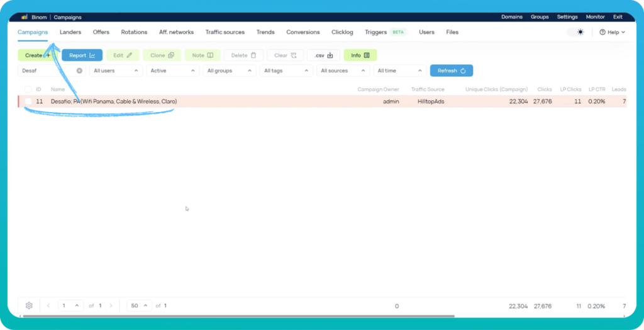The height and width of the screenshot is (330, 644).
Task: Sort by the LP CTR column
Action: coord(597,89)
